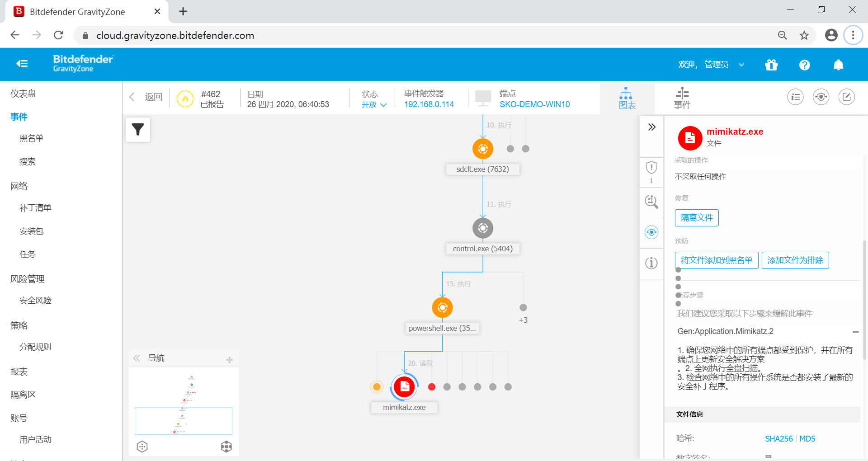Screen dimensions: 868x461
Task: Open 仪表盘 in the sidebar
Action: [x=23, y=94]
